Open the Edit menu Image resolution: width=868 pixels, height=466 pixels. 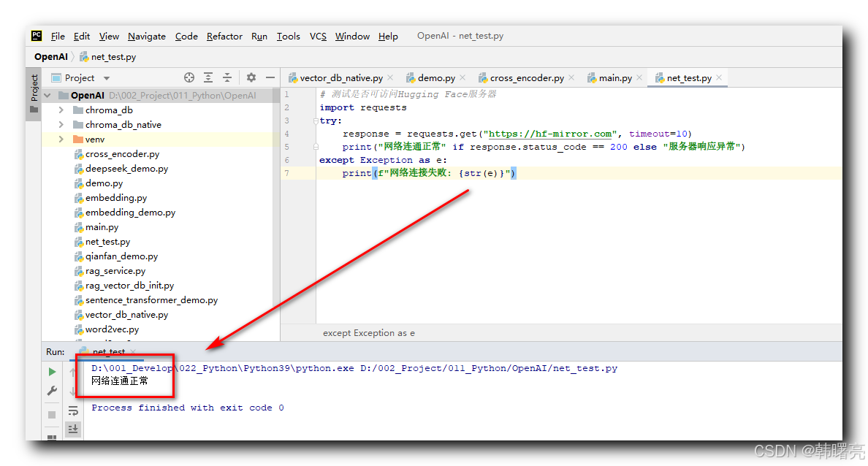81,36
